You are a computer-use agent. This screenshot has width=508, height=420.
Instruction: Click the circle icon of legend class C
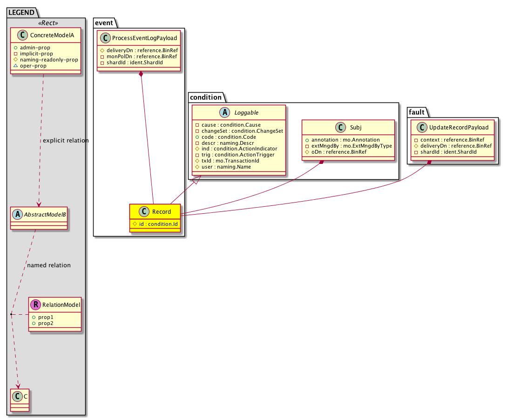pos(16,396)
